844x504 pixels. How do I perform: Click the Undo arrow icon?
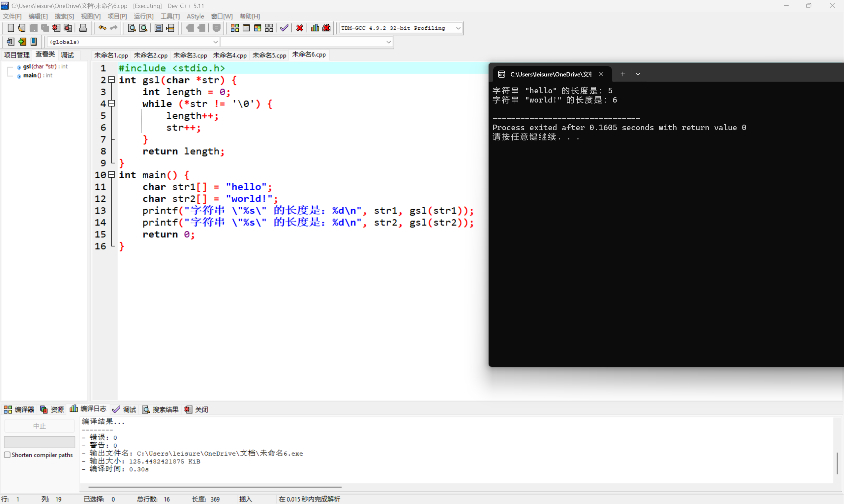102,28
